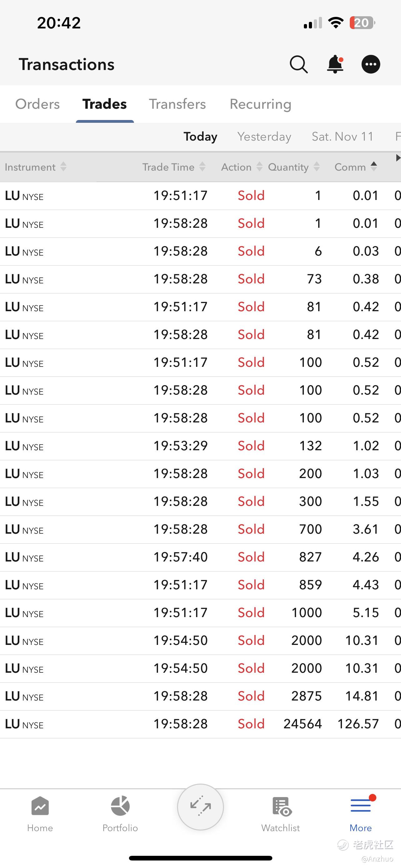Switch to the Orders tab

click(37, 104)
